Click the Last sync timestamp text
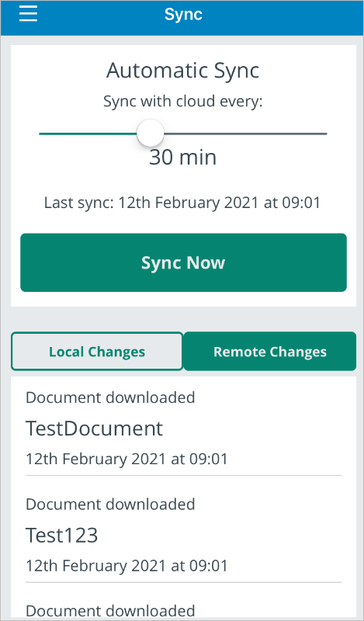Image resolution: width=364 pixels, height=621 pixels. (x=182, y=203)
